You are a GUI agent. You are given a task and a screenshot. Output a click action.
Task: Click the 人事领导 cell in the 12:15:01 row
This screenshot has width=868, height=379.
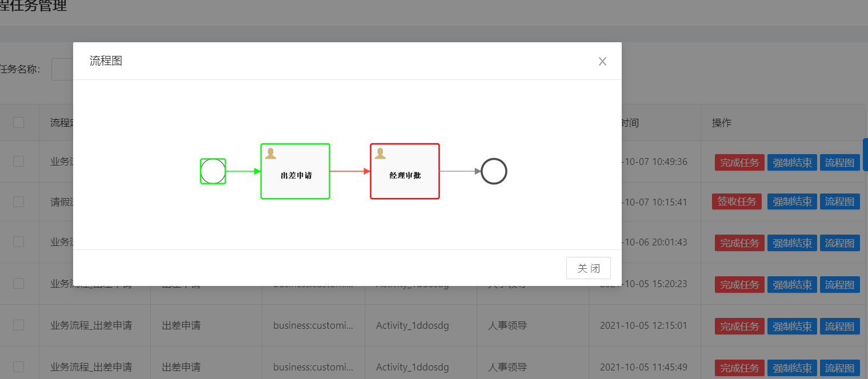(x=507, y=325)
